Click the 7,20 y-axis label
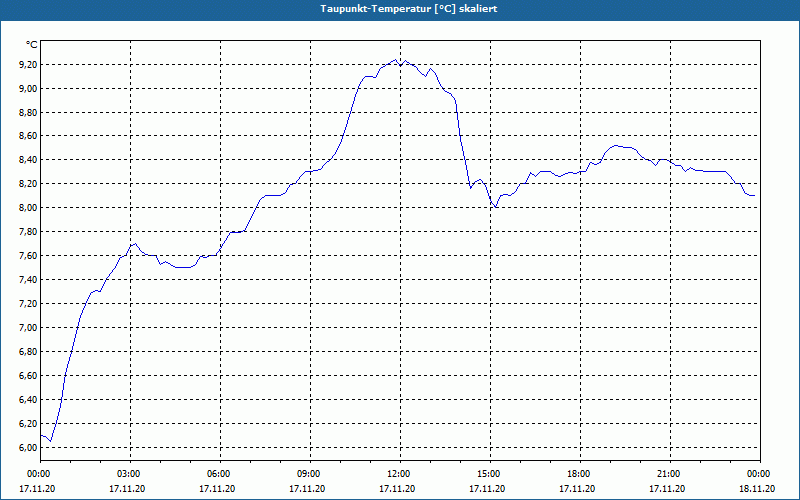 28,304
